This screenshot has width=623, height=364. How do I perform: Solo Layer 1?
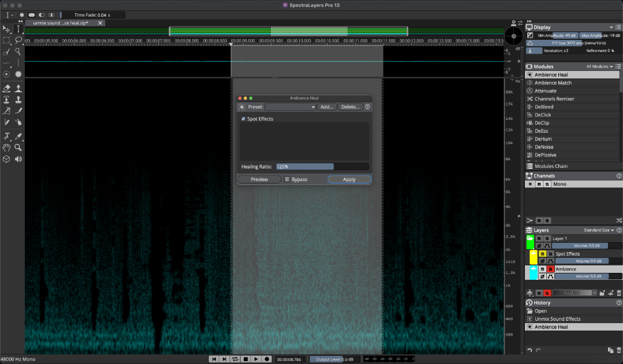coord(547,238)
